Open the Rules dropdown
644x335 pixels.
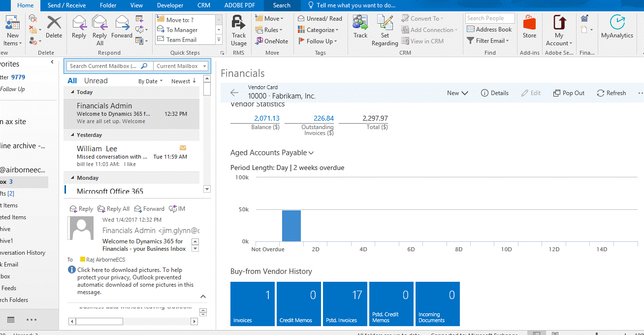(269, 30)
